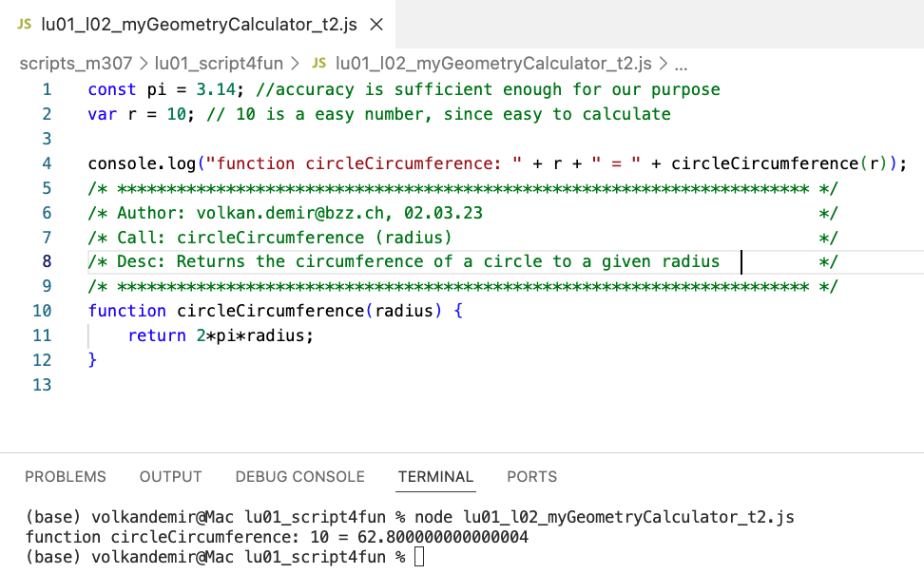The width and height of the screenshot is (924, 574).
Task: Expand the breadcrumb ellipsis symbol list
Action: click(680, 64)
